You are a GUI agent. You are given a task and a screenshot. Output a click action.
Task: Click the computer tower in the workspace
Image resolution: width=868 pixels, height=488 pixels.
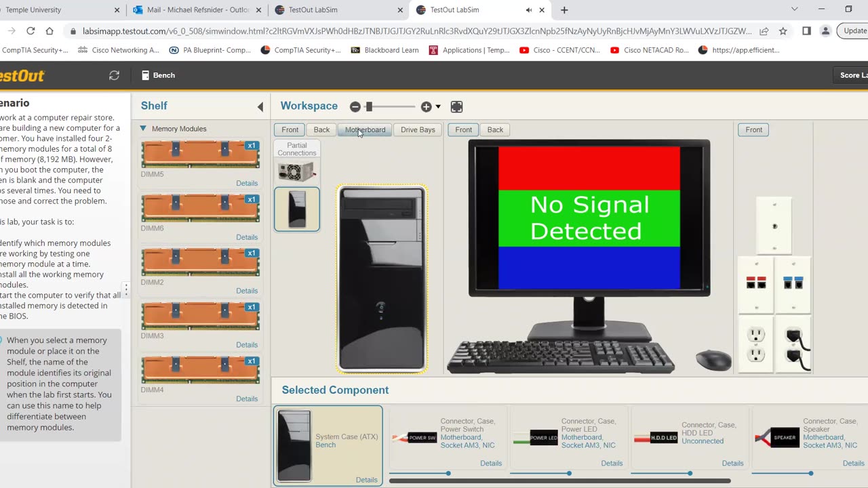coord(382,279)
